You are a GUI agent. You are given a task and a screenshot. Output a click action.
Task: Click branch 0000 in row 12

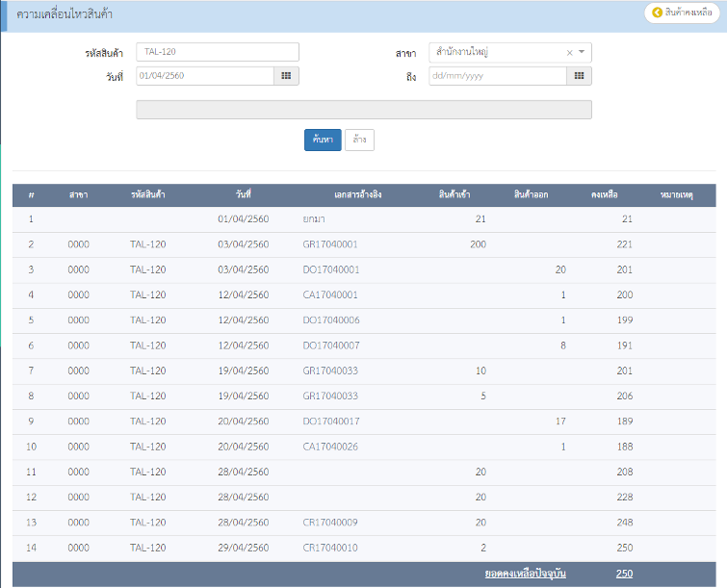78,498
